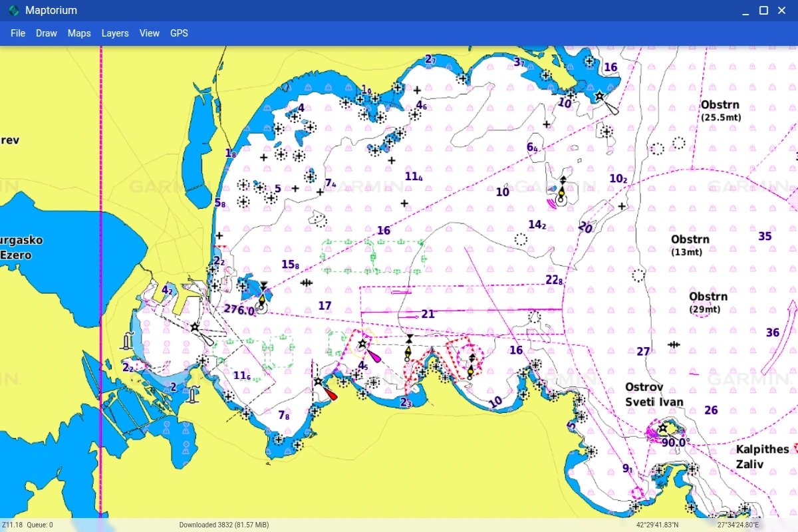Viewport: 798px width, 532px height.
Task: Click the harbor light star near depth 4₂
Action: coord(194,327)
